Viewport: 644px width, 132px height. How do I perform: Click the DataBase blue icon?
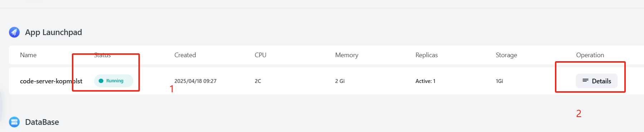[x=14, y=122]
